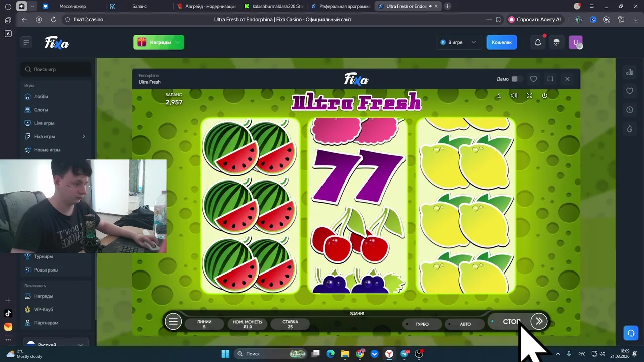Open Розыгрыш in sidebar
The image size is (644, 362).
point(55,270)
